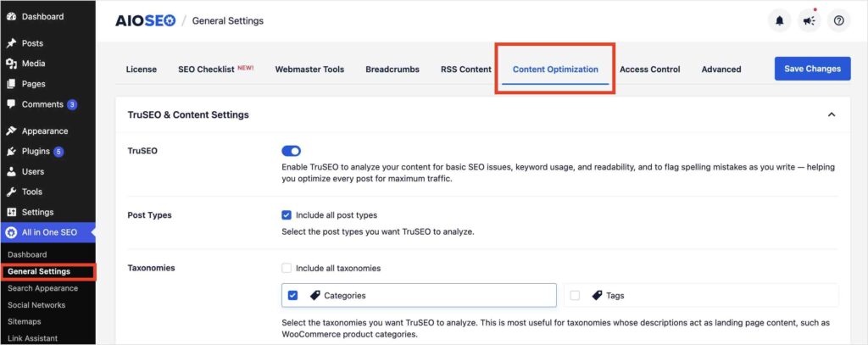
Task: Click the tag icon beside Categories
Action: 315,295
